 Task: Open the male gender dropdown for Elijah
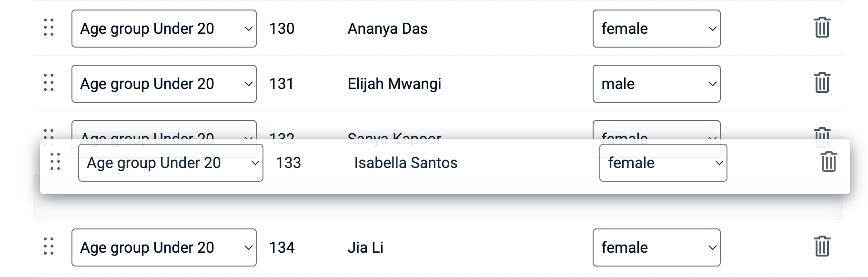(x=656, y=84)
